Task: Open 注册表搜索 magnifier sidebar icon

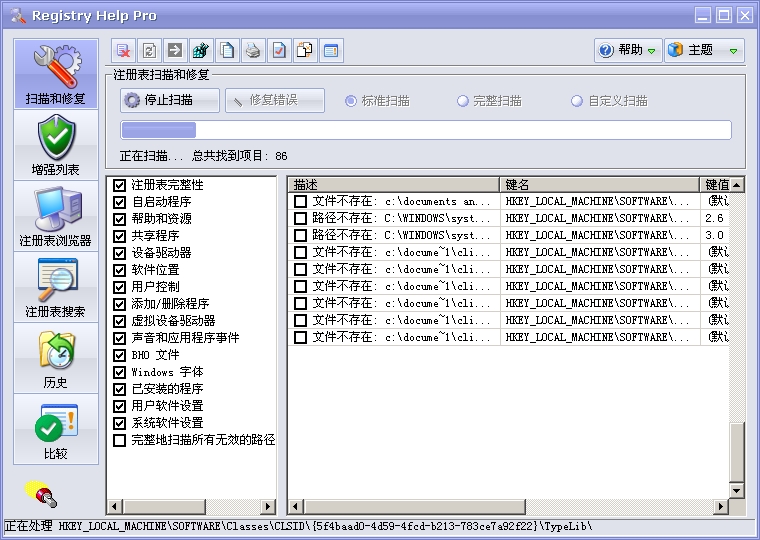Action: [x=56, y=286]
